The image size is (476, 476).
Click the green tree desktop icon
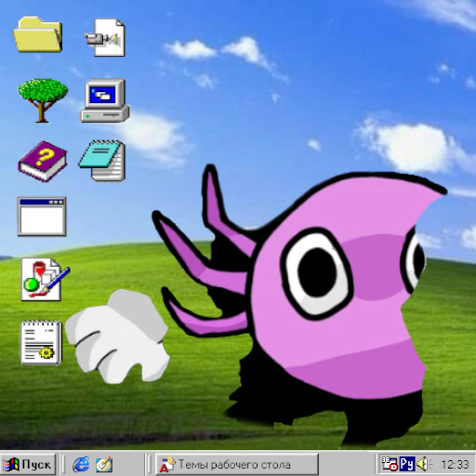[x=43, y=100]
